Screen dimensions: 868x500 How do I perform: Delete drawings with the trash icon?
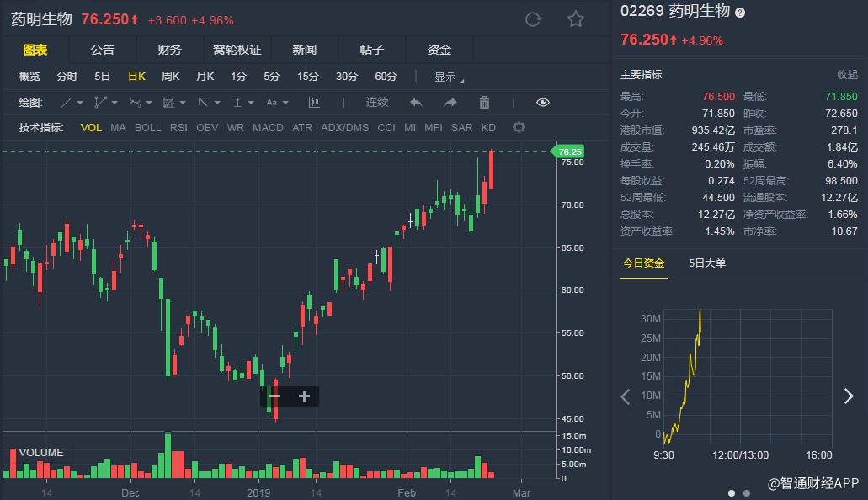point(484,103)
